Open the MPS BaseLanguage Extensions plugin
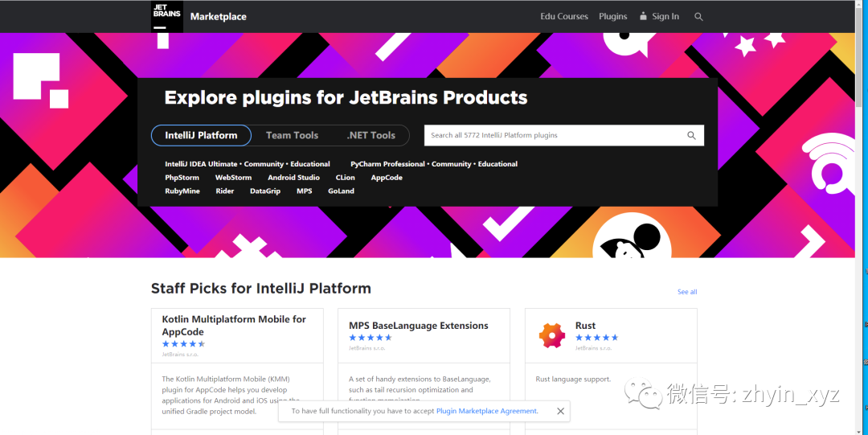This screenshot has width=868, height=435. coord(419,326)
